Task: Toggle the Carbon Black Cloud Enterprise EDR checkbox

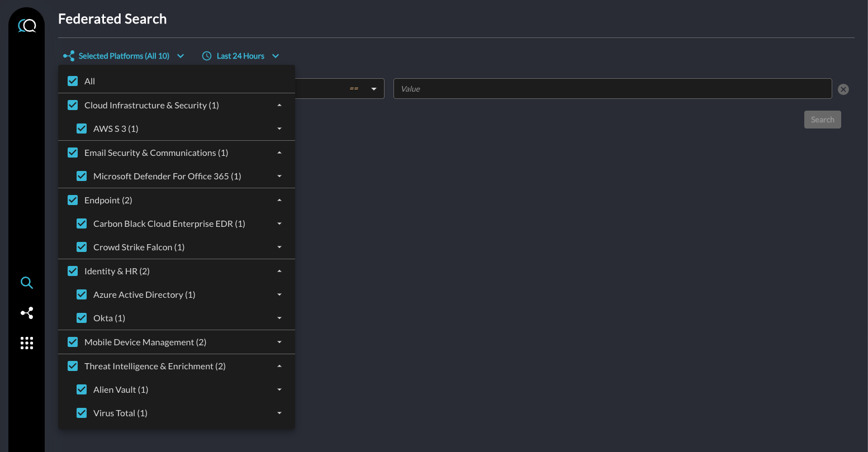Action: (x=82, y=223)
